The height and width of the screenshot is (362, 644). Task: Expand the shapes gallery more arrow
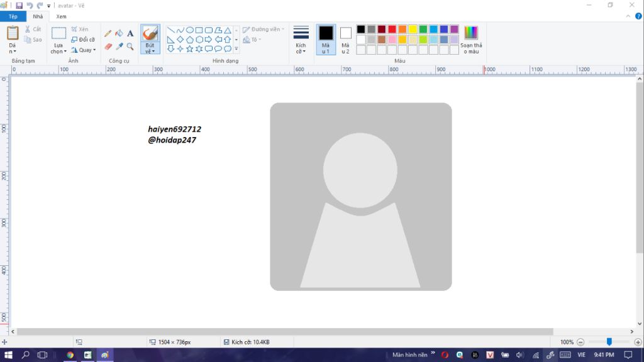point(236,49)
